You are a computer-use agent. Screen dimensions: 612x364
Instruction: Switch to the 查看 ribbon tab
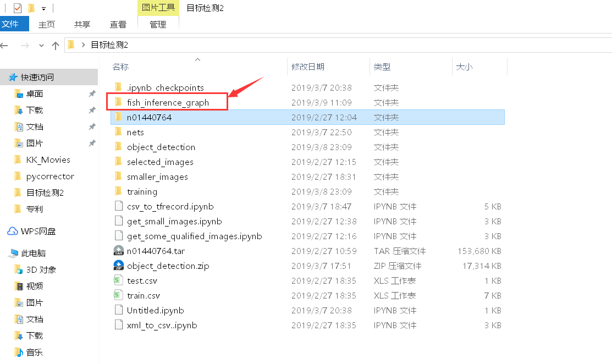(118, 25)
